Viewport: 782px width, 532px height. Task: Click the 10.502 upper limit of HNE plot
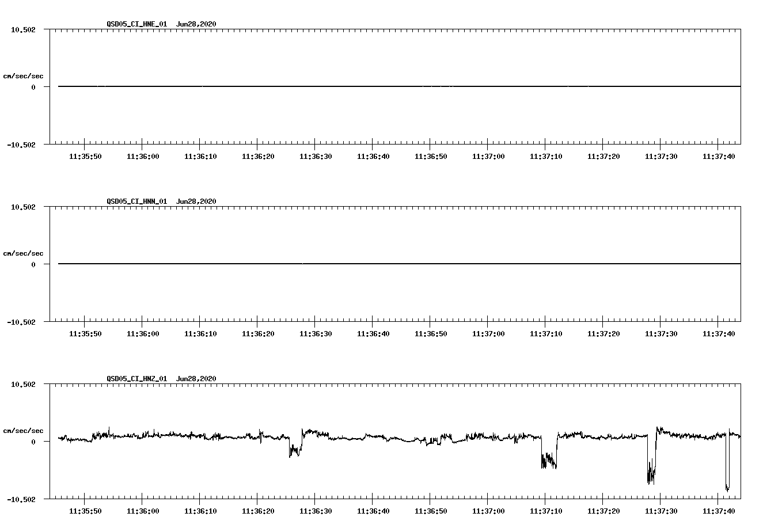pyautogui.click(x=23, y=29)
